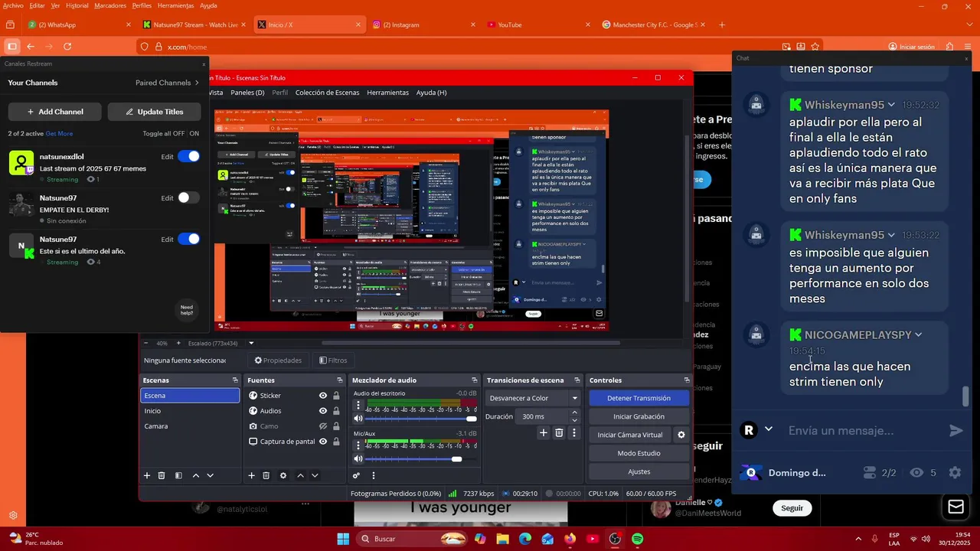
Task: Expand Whiskeyman95 19:53:22 message options chevron
Action: coord(891,235)
